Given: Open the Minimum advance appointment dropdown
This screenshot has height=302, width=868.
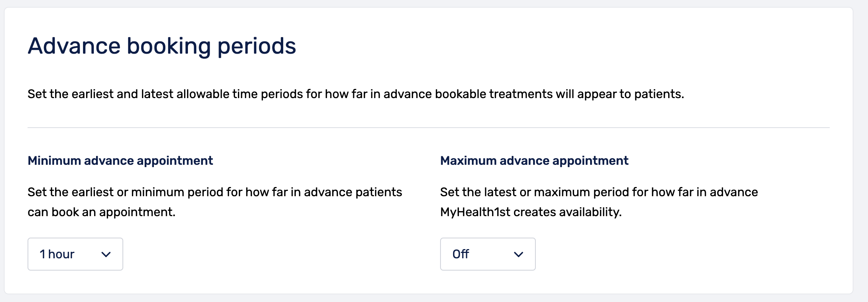Looking at the screenshot, I should pos(75,254).
